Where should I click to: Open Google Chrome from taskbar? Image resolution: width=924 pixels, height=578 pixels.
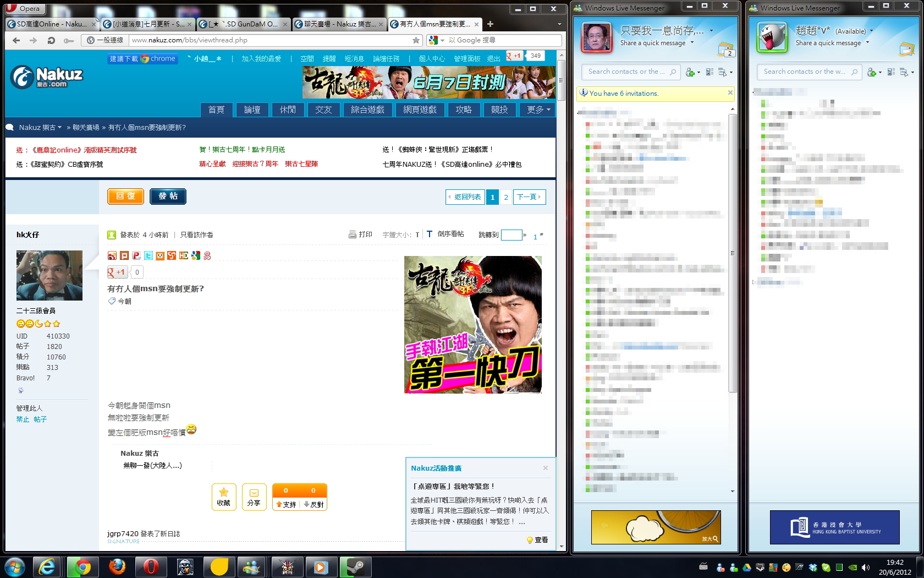(x=82, y=566)
